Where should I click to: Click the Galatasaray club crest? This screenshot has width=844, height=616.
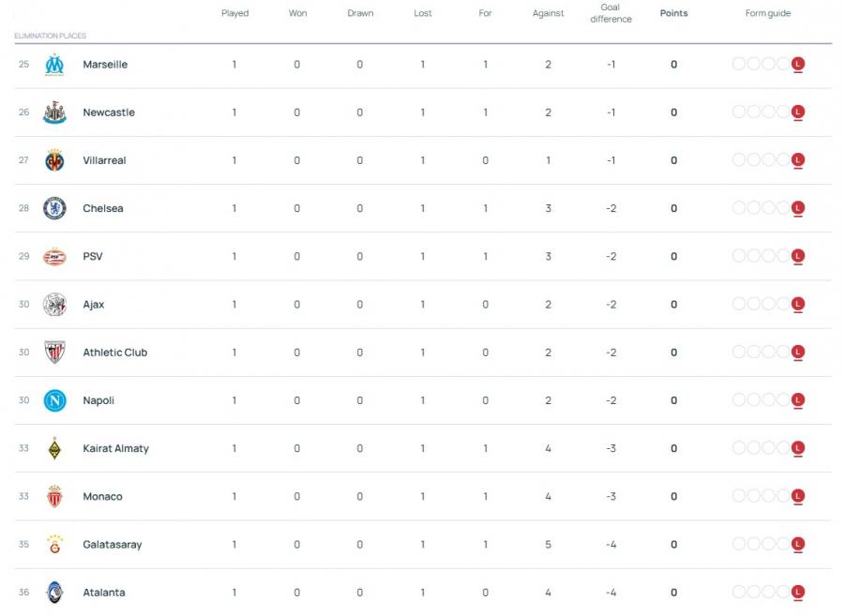(x=54, y=545)
